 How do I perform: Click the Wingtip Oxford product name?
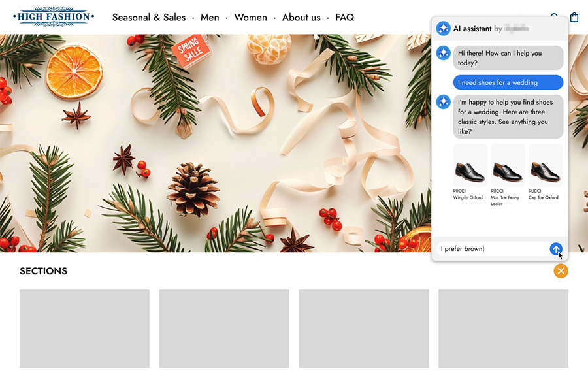pos(468,197)
